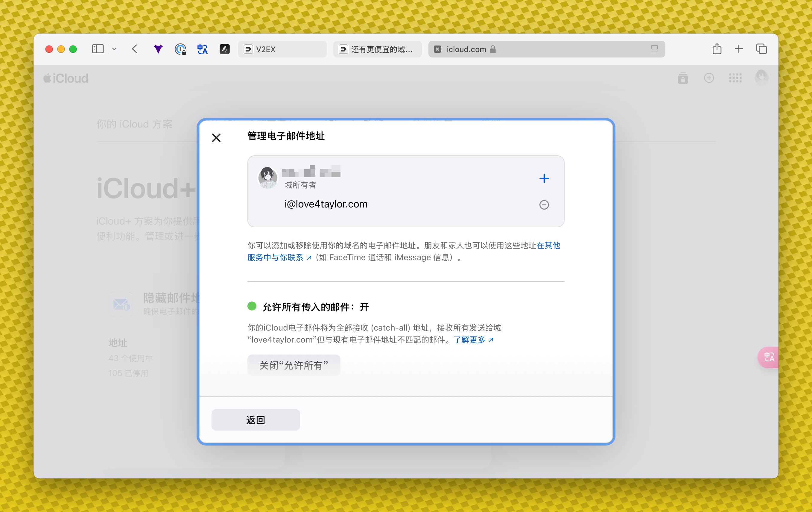This screenshot has height=512, width=812.
Task: Open the Reader view icon in address bar
Action: (x=654, y=49)
